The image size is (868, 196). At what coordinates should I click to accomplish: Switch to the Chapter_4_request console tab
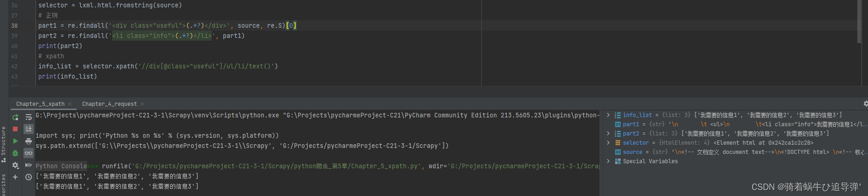click(x=109, y=104)
